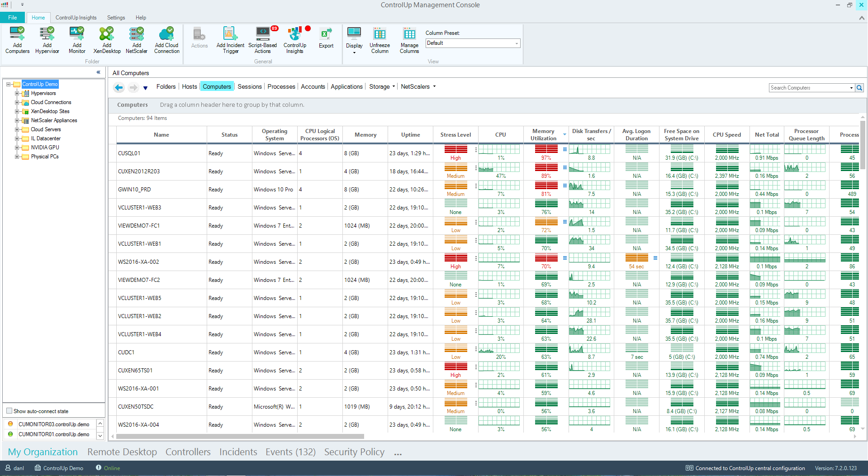868x476 pixels.
Task: Expand the Physical PCs tree node
Action: tap(17, 157)
